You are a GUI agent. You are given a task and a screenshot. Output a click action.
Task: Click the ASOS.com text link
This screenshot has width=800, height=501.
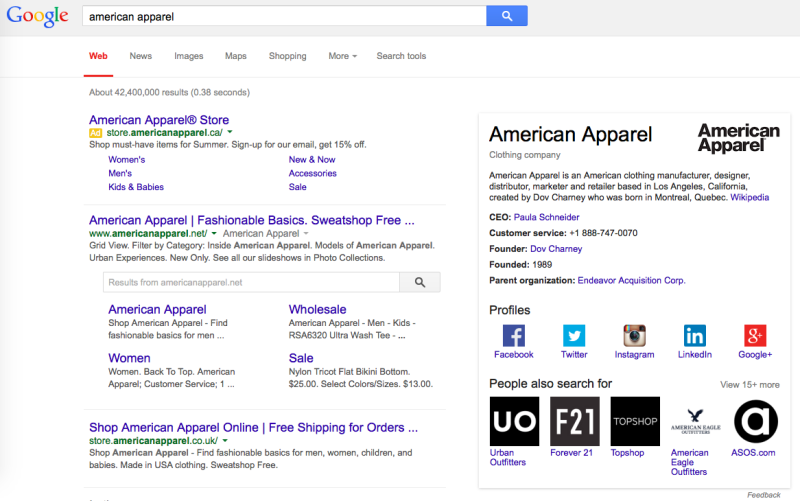(753, 453)
